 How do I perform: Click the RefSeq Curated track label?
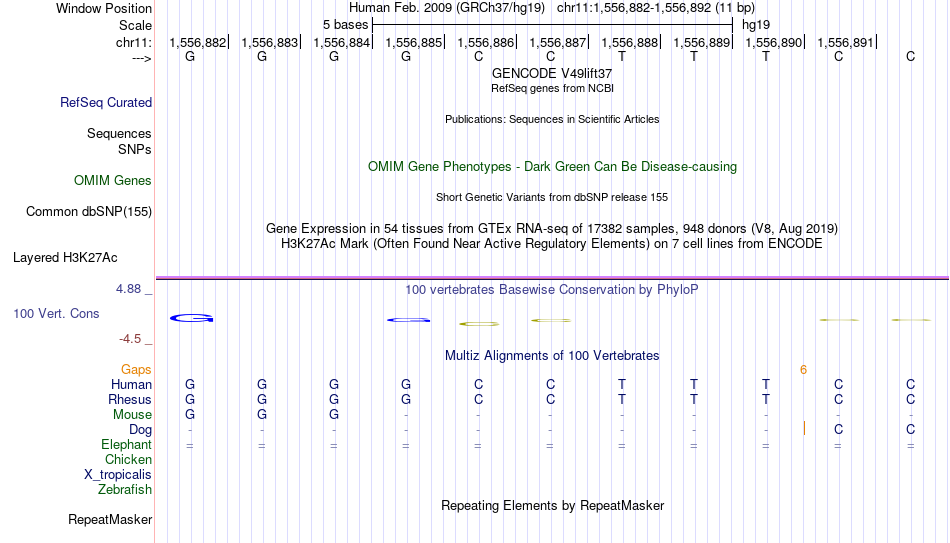(105, 102)
